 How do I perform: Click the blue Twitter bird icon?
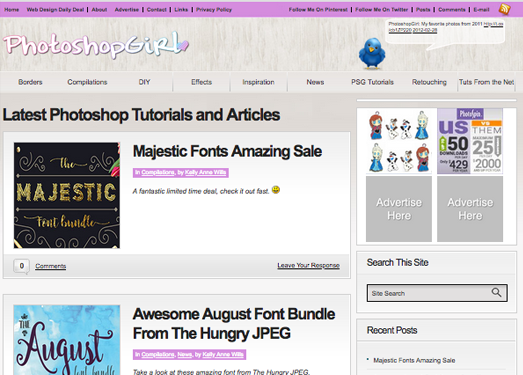[x=372, y=53]
